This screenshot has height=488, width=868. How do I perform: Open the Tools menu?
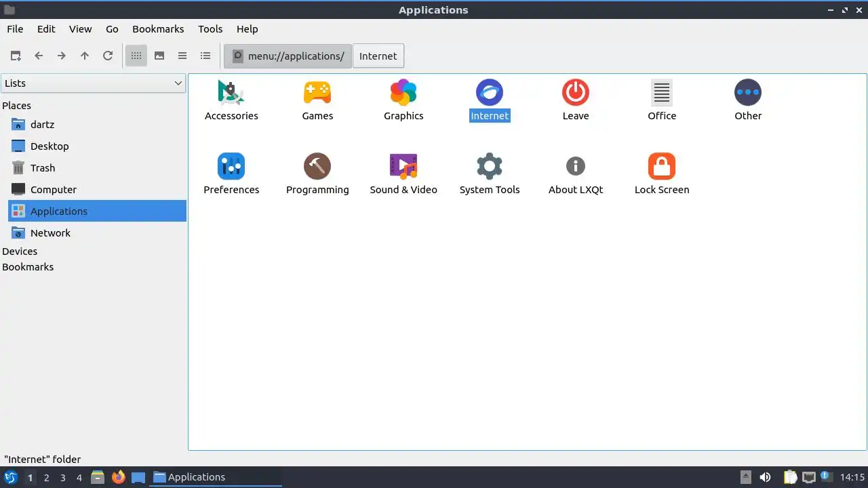click(x=210, y=29)
